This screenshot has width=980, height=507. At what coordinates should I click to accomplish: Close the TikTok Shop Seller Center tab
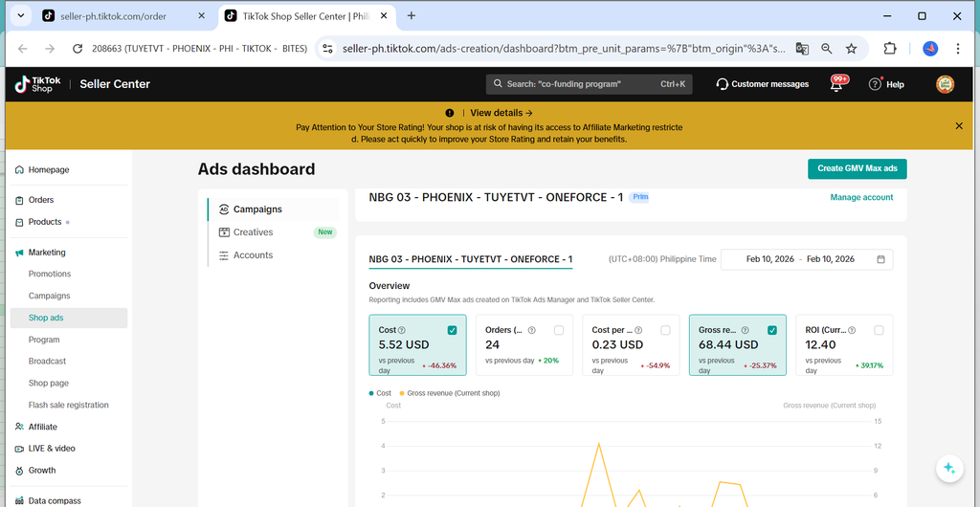pos(384,16)
